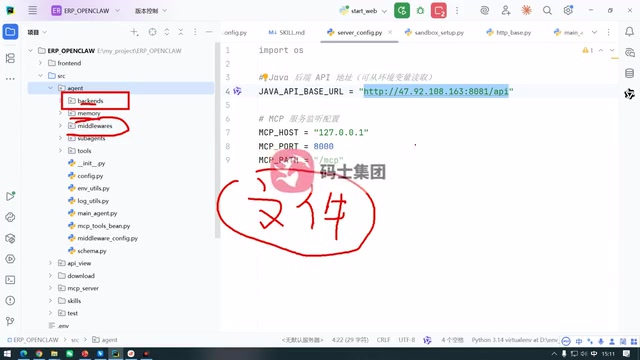
Task: Open Windows Start menu
Action: [7, 353]
